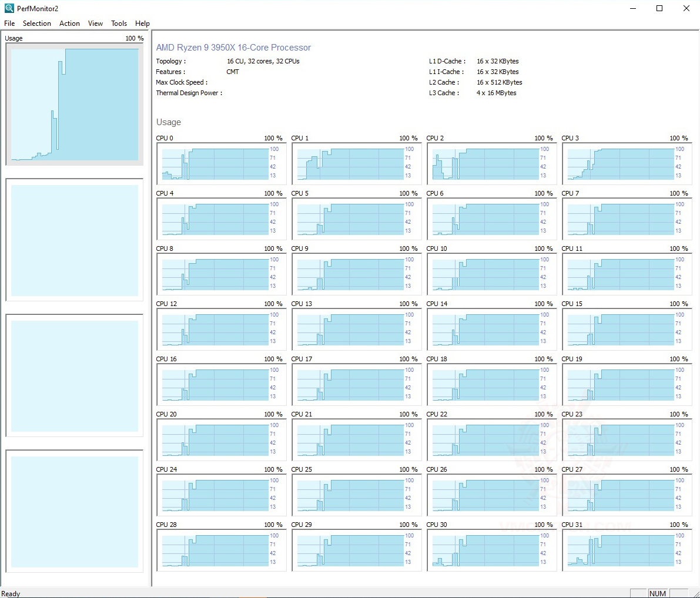
Task: Click the CPU 0 usage graph
Action: coord(222,164)
